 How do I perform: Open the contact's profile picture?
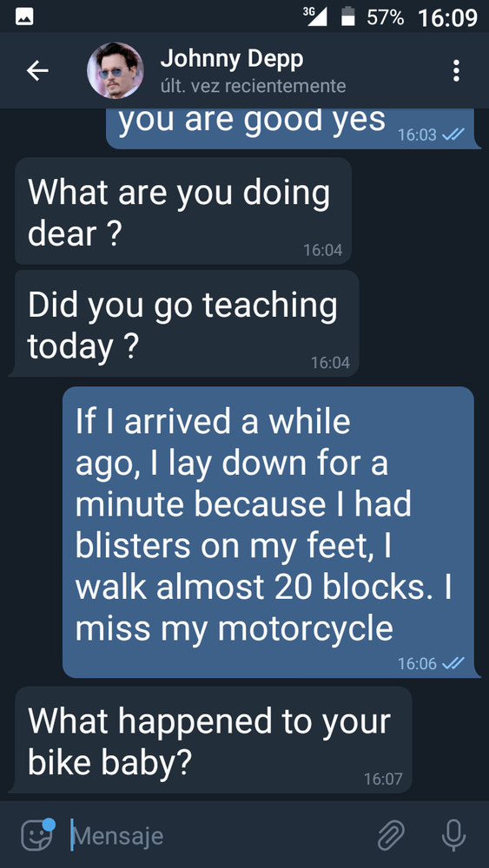click(x=116, y=71)
